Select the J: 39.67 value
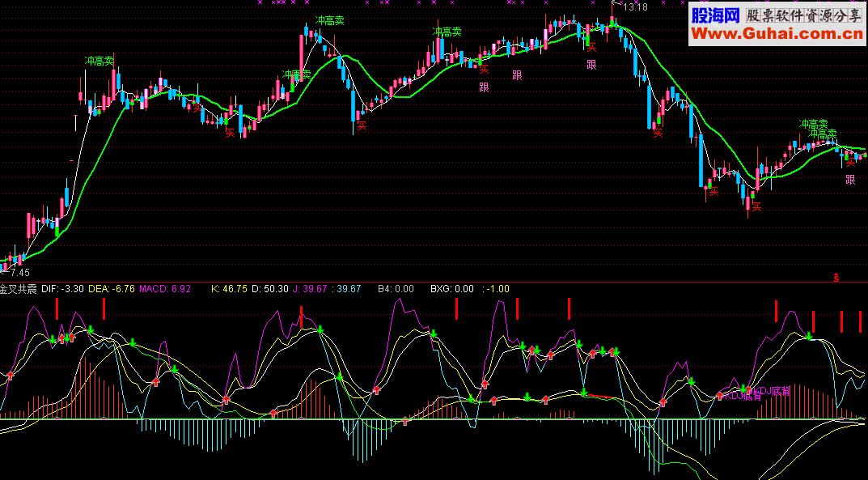Viewport: 868px width, 480px height. point(310,289)
